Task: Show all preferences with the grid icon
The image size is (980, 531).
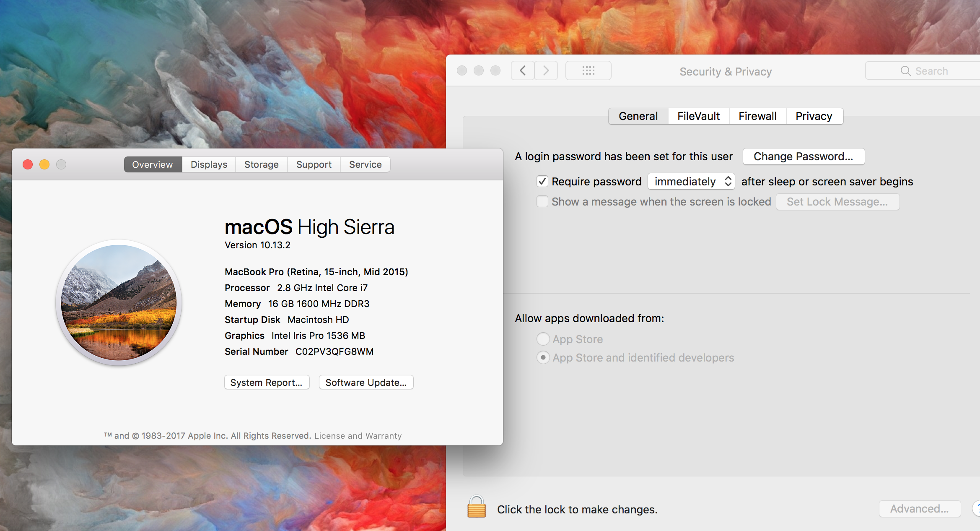Action: click(x=588, y=71)
